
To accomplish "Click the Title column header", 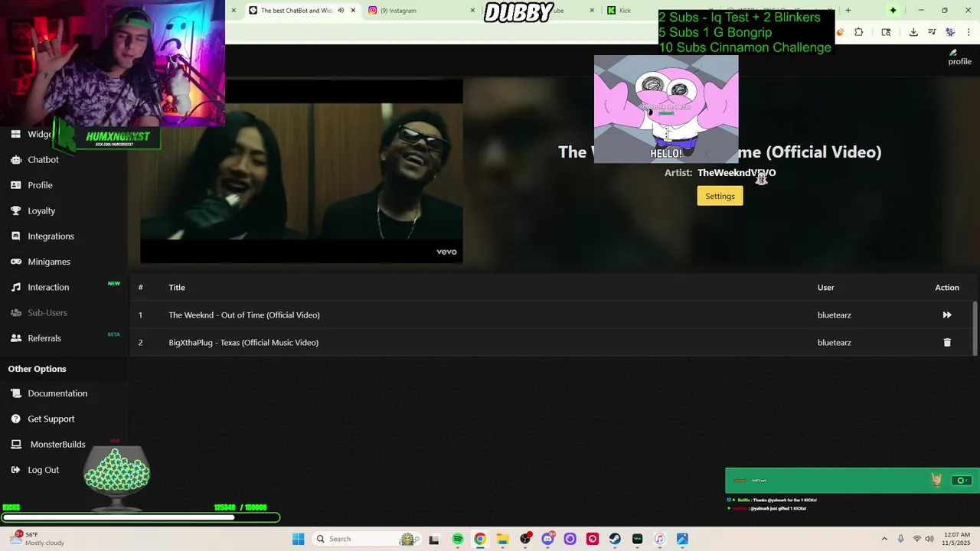I will click(x=177, y=288).
